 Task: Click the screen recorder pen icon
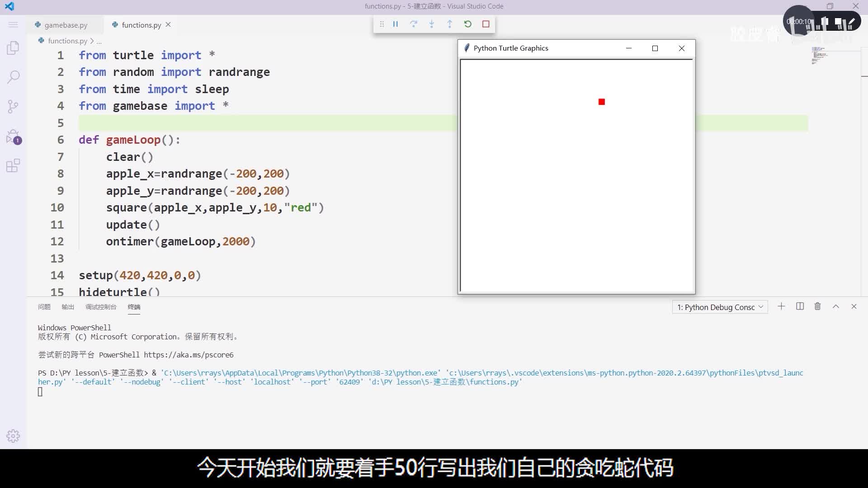click(x=852, y=22)
